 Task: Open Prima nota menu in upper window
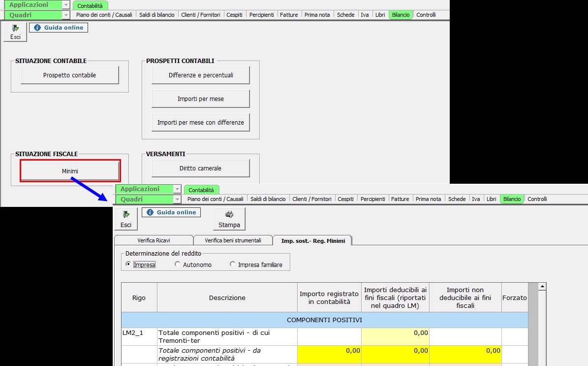click(x=317, y=15)
